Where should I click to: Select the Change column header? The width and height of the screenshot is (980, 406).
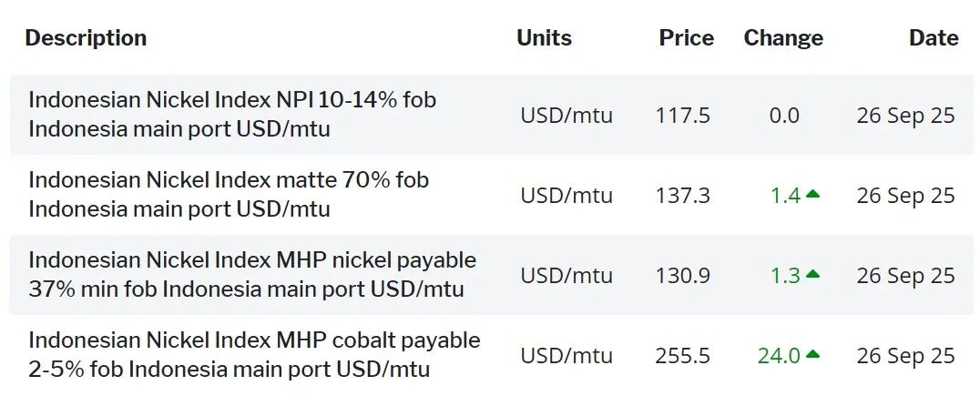[x=783, y=38]
